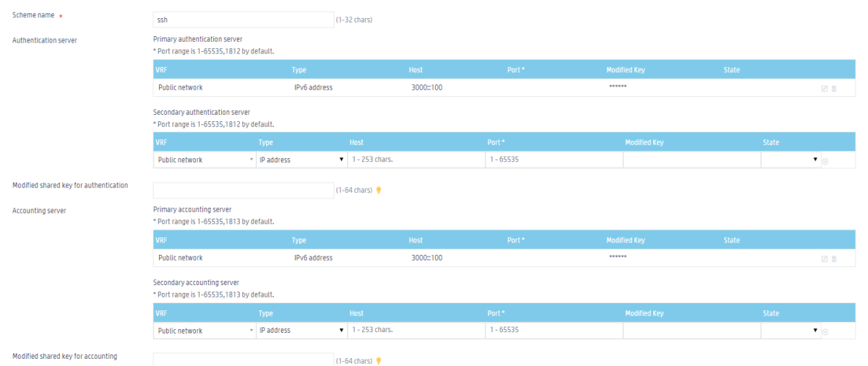
Task: Focus the Modified shared key for authentication field
Action: [243, 190]
